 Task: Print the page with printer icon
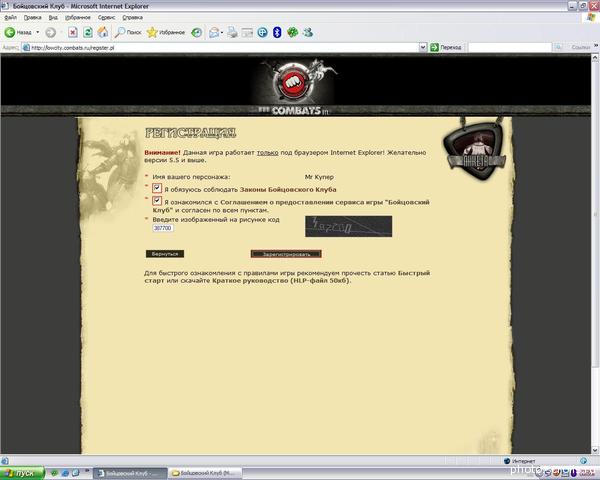(x=232, y=33)
